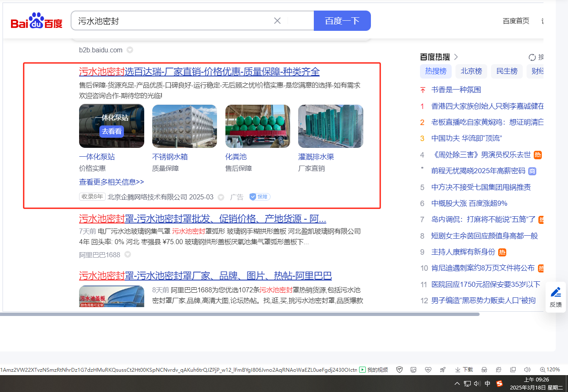Expand the arrow next to 阿里巴巴1688

127,255
